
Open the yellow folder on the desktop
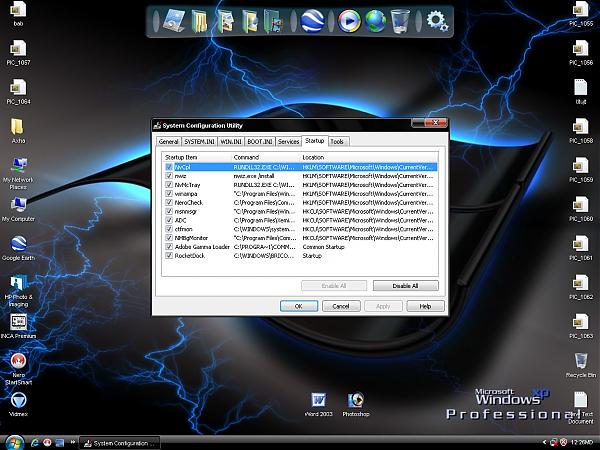click(18, 131)
